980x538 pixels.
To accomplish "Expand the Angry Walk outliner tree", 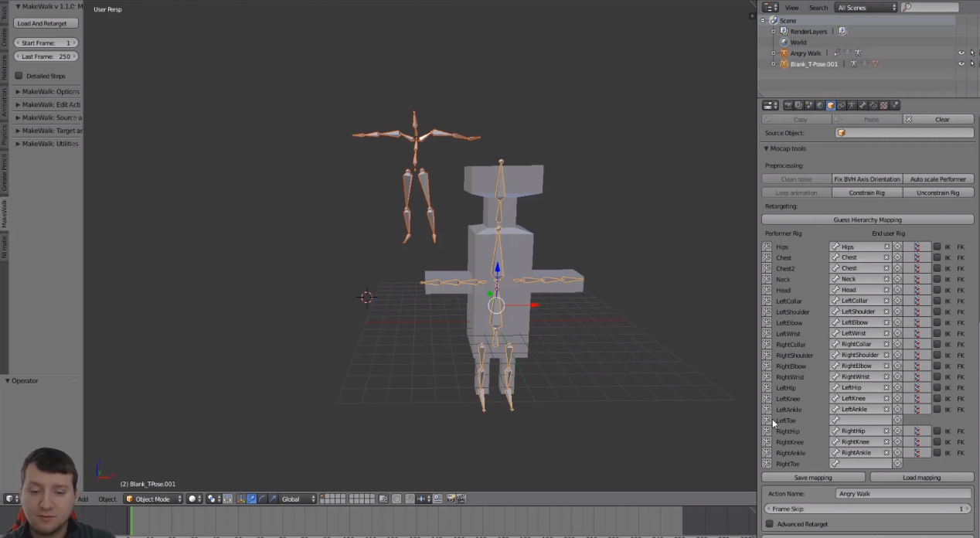I will [x=773, y=53].
